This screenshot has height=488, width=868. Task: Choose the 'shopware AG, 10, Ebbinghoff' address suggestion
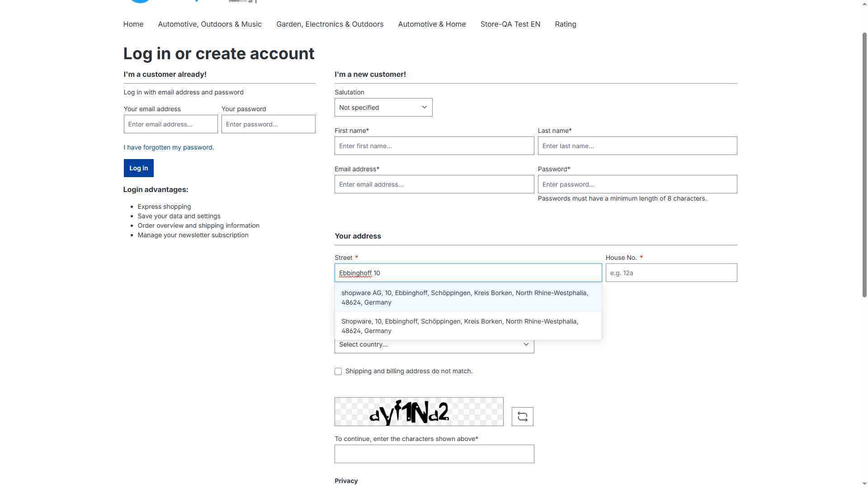click(x=468, y=298)
